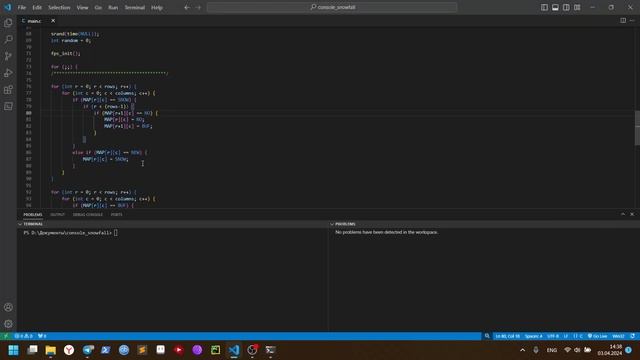Open the sixth activity bar view icon
Screen dimensions: 640x360
8,107
